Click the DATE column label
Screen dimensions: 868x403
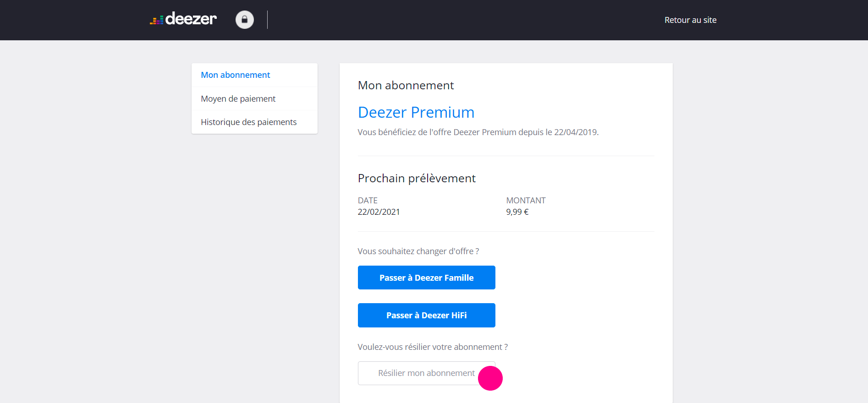[368, 201]
